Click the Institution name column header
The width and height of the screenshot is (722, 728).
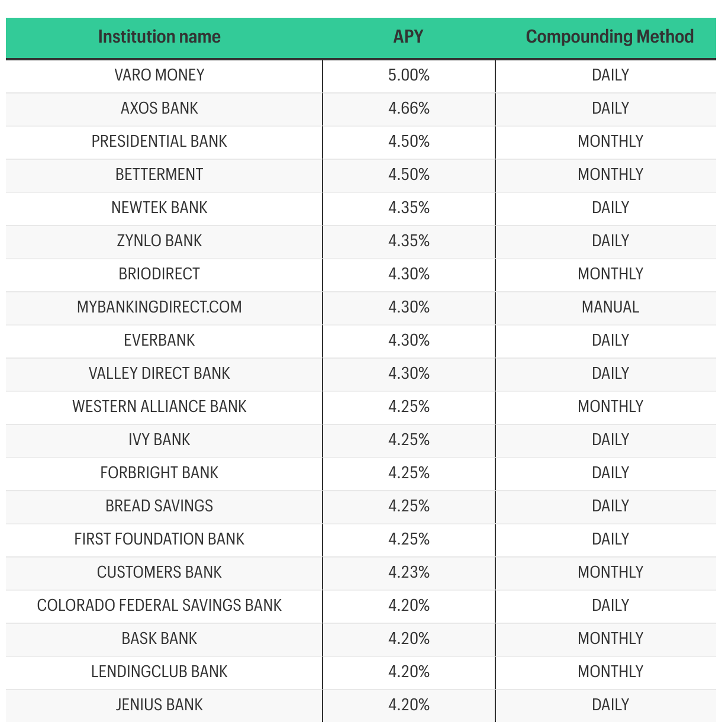[159, 37]
